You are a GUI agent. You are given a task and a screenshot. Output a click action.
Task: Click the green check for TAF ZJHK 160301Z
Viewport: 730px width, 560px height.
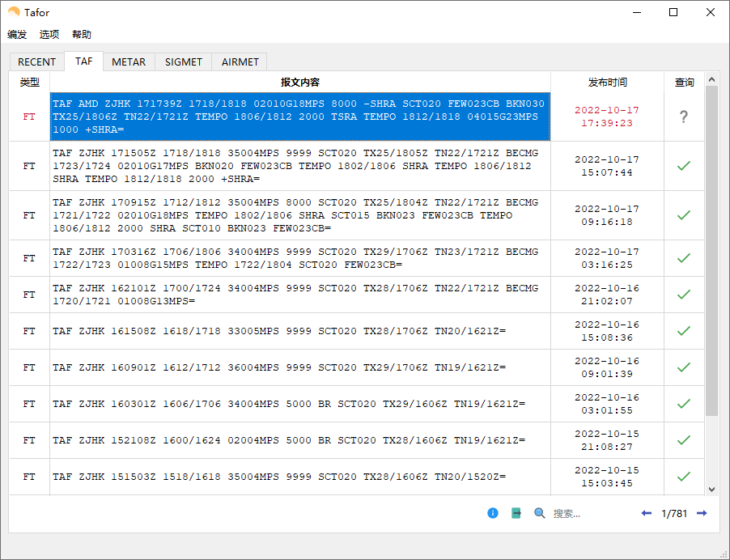tap(683, 404)
